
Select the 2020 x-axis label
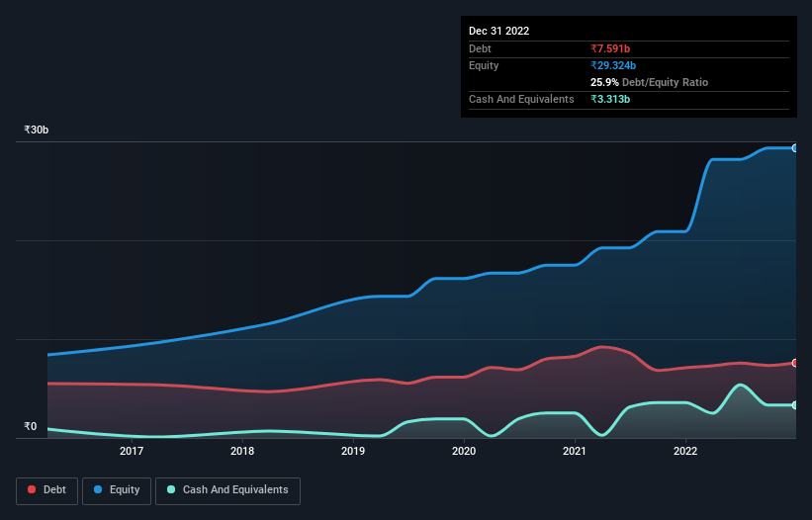coord(464,451)
